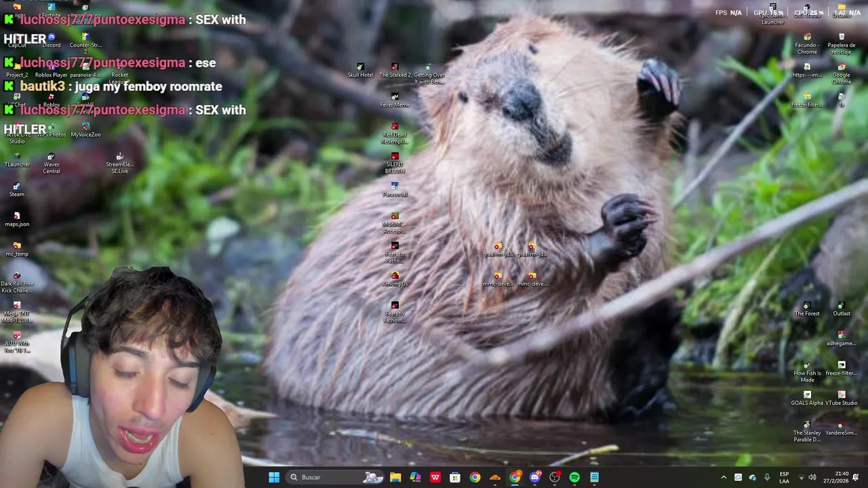
Task: Select the Google Chrome desktop shortcut
Action: click(842, 74)
